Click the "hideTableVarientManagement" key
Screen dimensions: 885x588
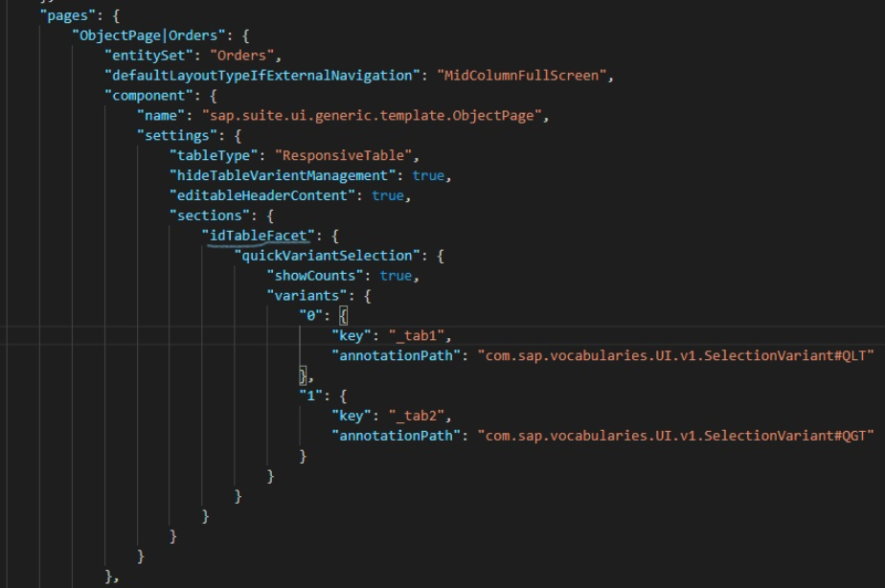(283, 175)
